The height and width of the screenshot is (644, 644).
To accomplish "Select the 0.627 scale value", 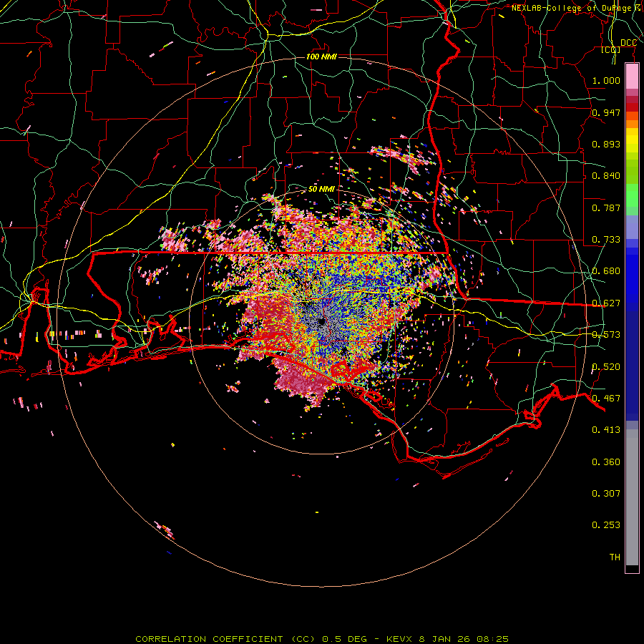I will point(606,303).
